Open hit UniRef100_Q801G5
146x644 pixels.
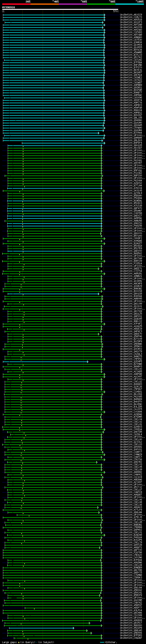click(x=131, y=146)
